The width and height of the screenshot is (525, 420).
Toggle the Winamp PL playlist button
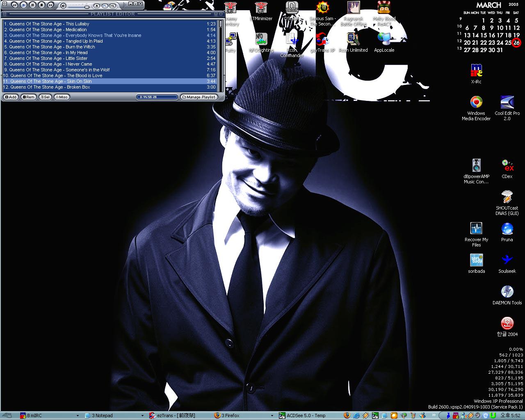coord(105,6)
